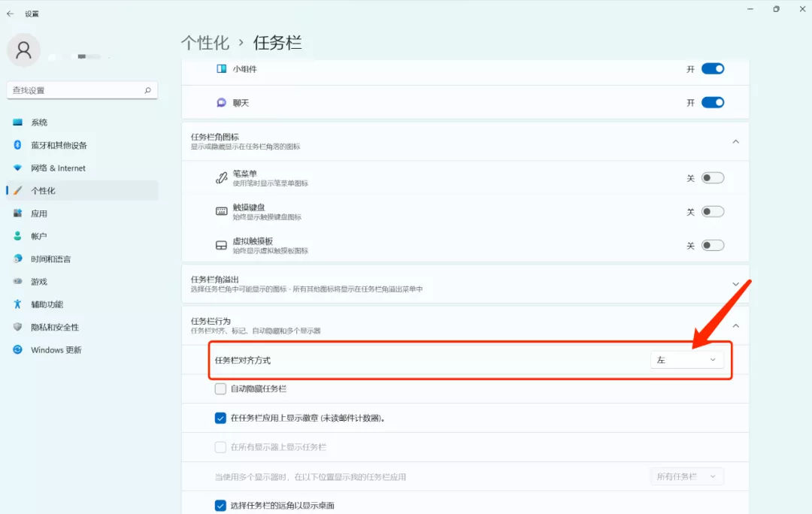Check the 自动隐藏任务栏 box
Image resolution: width=812 pixels, height=514 pixels.
coord(220,389)
